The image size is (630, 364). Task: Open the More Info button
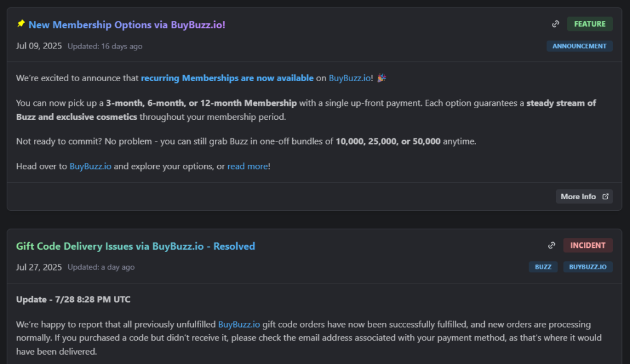(584, 197)
